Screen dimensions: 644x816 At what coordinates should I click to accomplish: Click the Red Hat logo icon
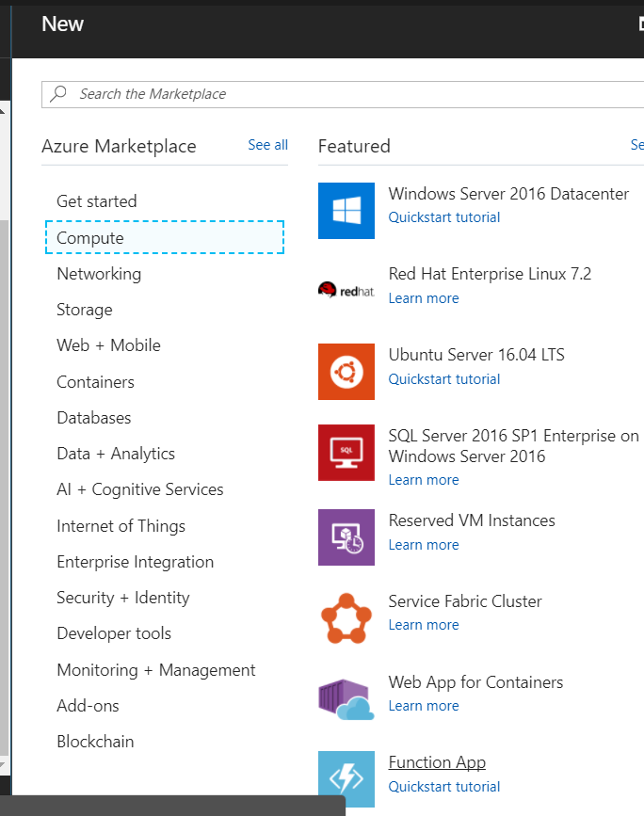tap(346, 290)
